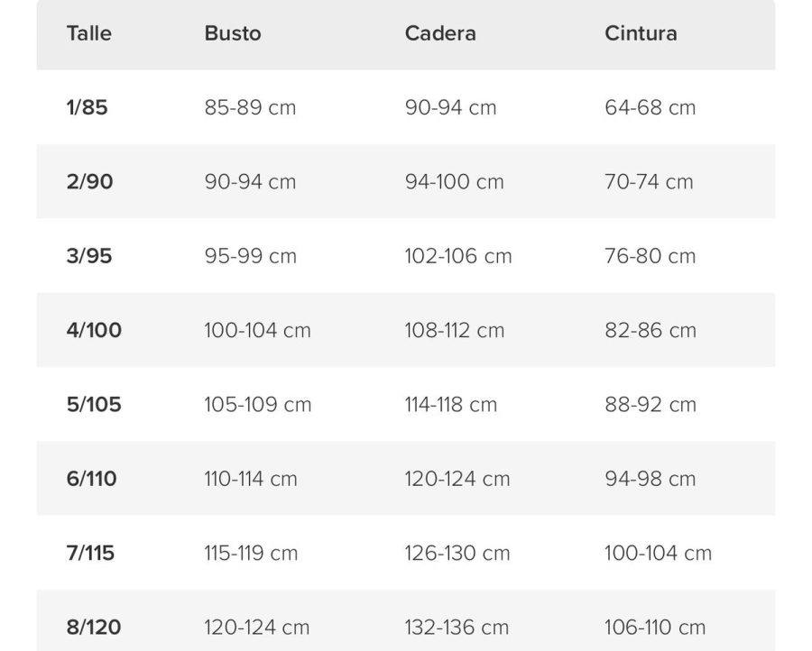Click waist value 94-98 cm
Screen dimensions: 812x651
tap(650, 479)
